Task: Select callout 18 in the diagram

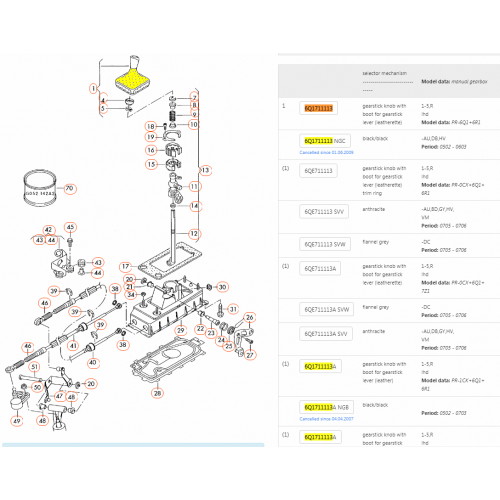Action: point(151,127)
